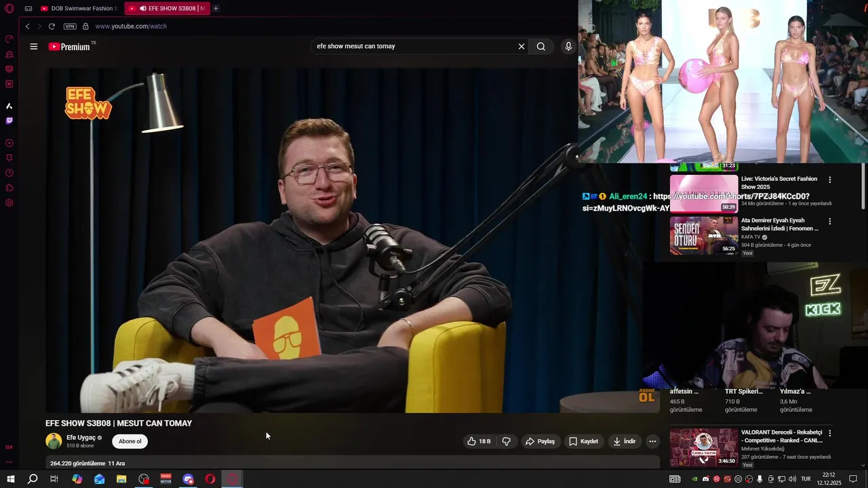The height and width of the screenshot is (488, 868).
Task: Open File Explorer from taskbar
Action: tap(121, 479)
